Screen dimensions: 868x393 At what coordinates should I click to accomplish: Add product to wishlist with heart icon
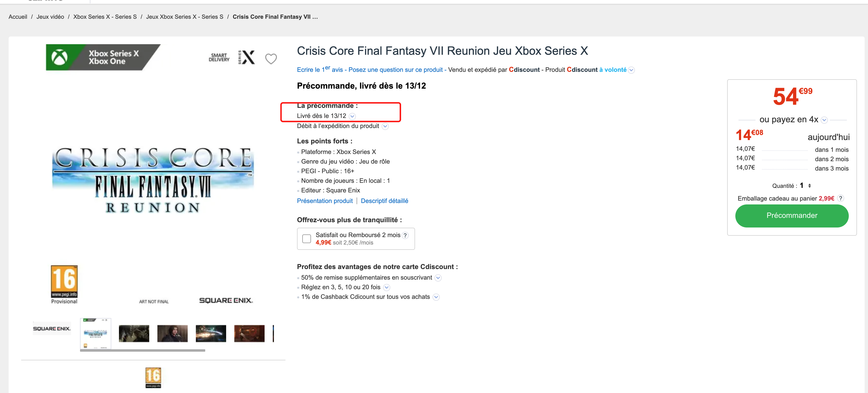[x=271, y=59]
